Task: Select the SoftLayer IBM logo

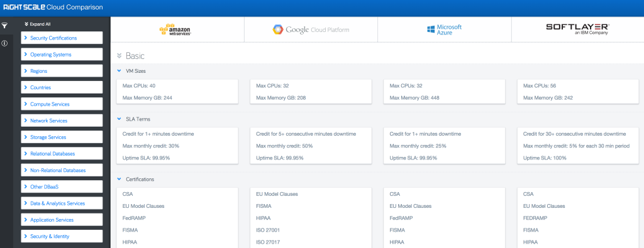Action: (577, 29)
